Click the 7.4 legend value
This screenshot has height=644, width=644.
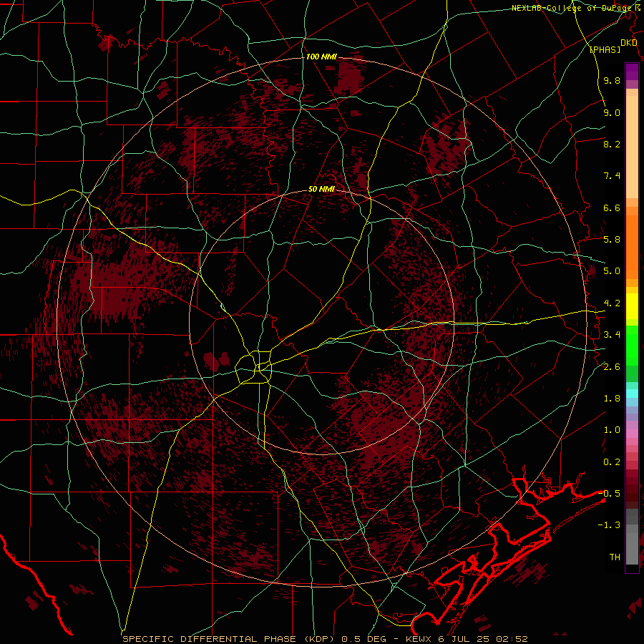coord(612,176)
